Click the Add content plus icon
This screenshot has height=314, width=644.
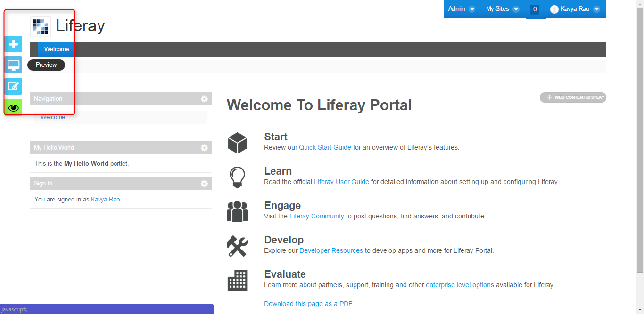13,44
